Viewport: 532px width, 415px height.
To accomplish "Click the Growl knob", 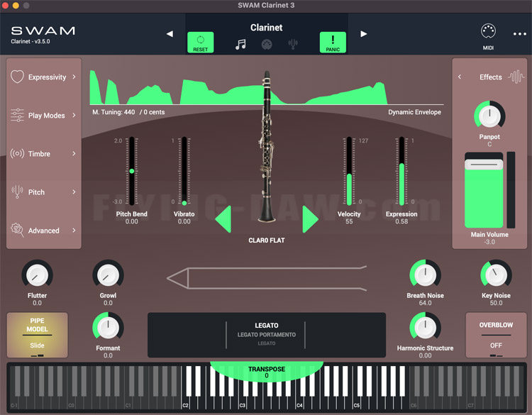I will tap(108, 275).
